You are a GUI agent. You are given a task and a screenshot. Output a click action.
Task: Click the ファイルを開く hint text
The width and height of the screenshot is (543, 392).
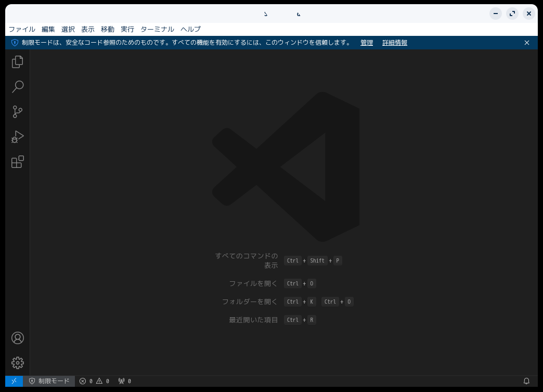(253, 283)
